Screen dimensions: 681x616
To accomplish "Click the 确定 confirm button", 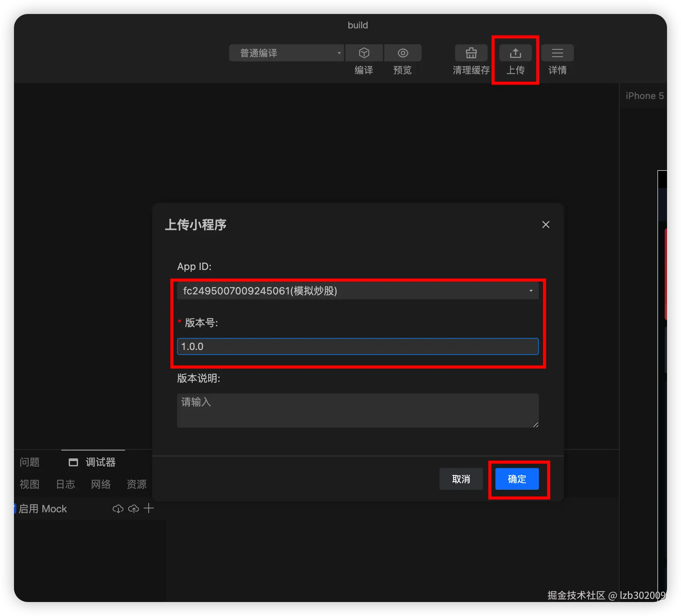I will (x=516, y=479).
